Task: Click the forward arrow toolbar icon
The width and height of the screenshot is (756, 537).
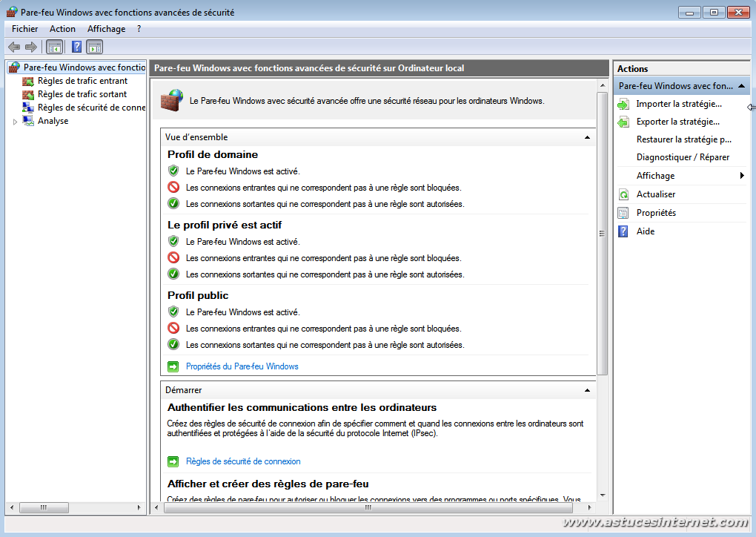Action: click(x=31, y=47)
